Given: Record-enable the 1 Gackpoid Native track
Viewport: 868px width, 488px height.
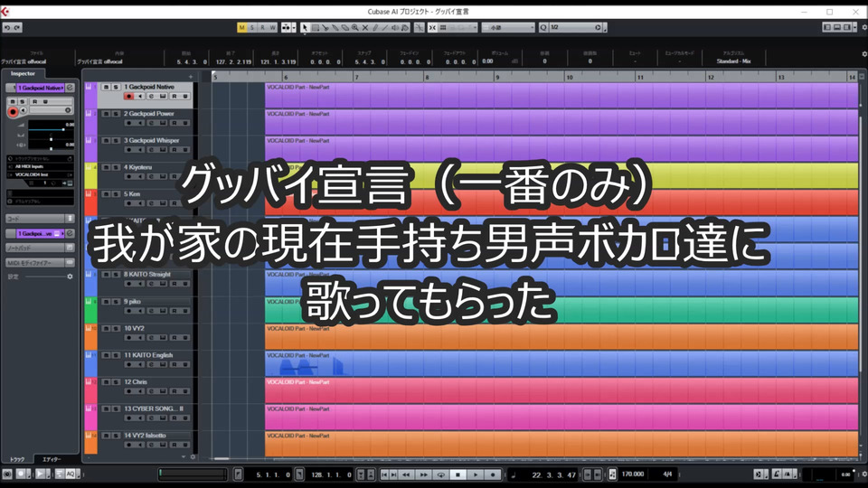Looking at the screenshot, I should tap(128, 97).
